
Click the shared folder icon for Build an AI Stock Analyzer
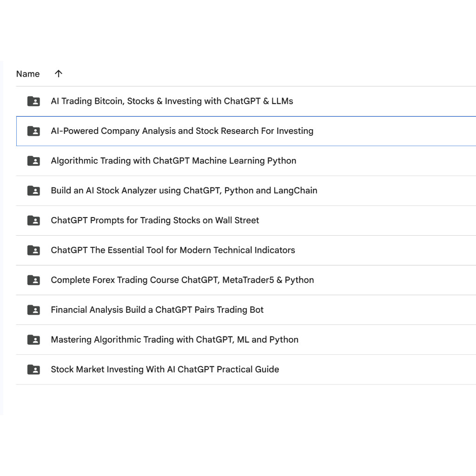[33, 191]
